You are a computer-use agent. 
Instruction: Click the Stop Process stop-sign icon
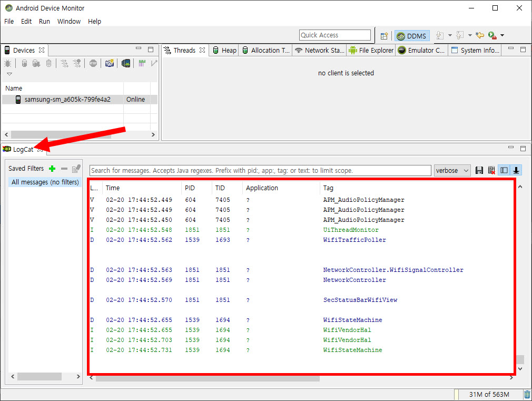[x=93, y=63]
